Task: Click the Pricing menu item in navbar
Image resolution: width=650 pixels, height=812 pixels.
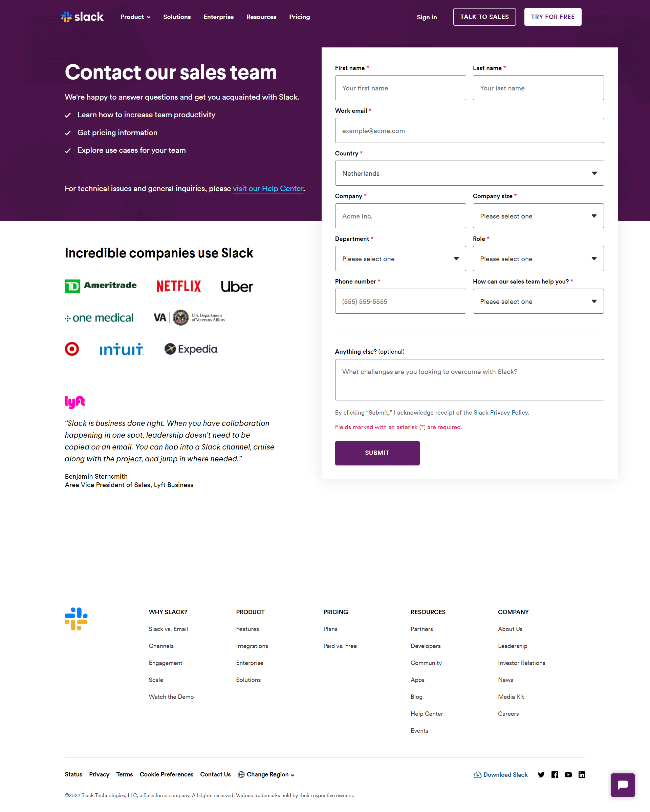Action: click(x=300, y=17)
